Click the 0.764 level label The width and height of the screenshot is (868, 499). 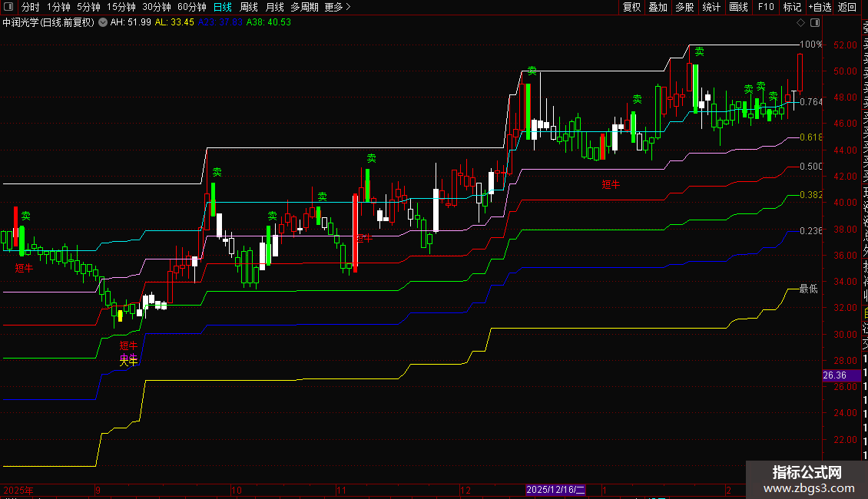811,102
